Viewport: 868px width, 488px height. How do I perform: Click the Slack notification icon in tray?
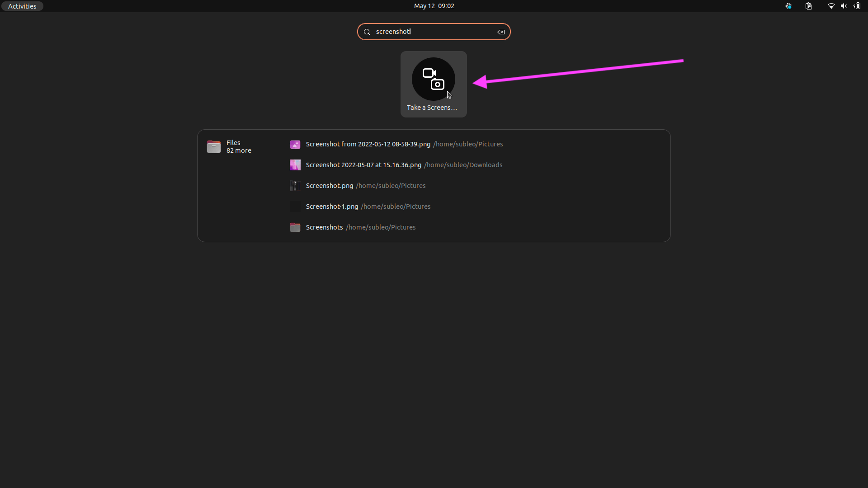[788, 6]
